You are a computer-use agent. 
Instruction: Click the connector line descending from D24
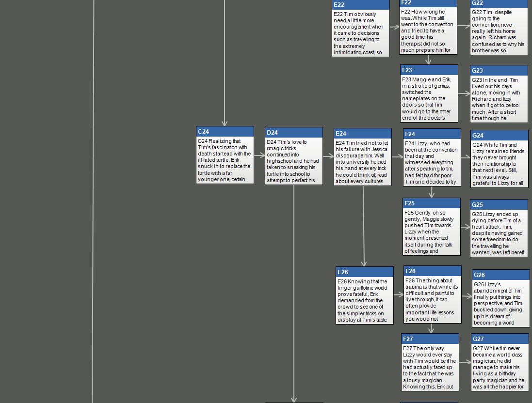(x=294, y=291)
